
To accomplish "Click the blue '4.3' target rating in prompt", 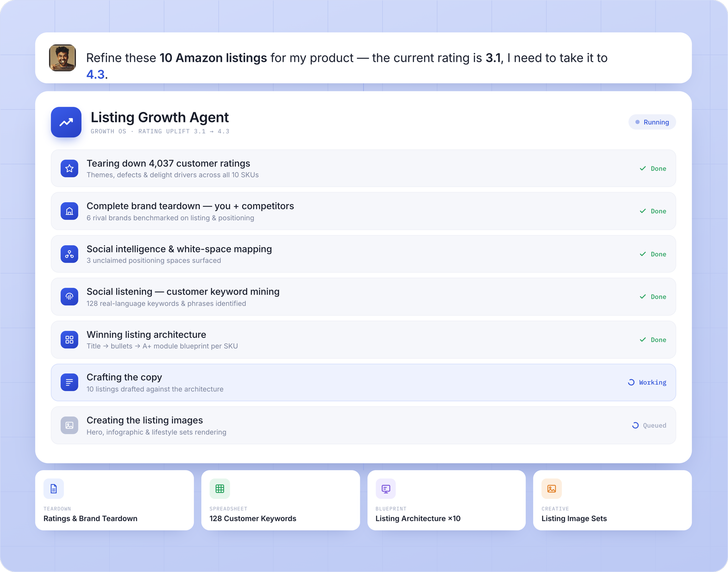I will [x=96, y=74].
